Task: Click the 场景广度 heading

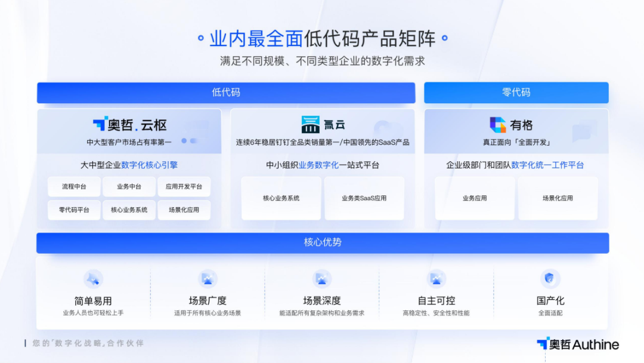Action: 208,301
